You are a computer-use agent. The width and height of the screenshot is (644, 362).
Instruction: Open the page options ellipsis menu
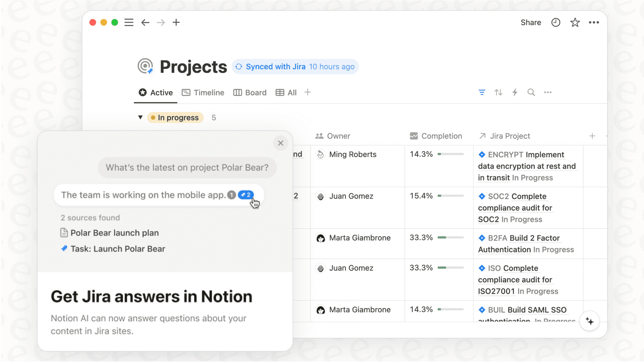click(x=593, y=22)
